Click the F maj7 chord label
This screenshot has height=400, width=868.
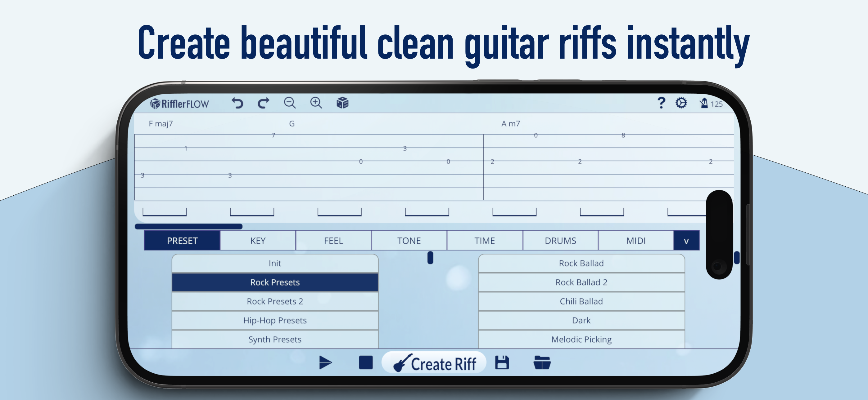[161, 124]
